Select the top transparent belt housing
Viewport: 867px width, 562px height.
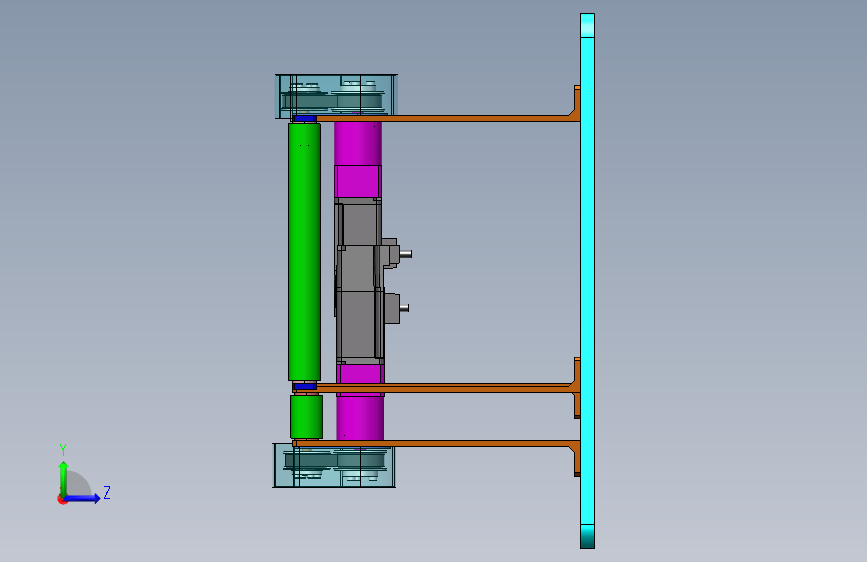pos(336,96)
